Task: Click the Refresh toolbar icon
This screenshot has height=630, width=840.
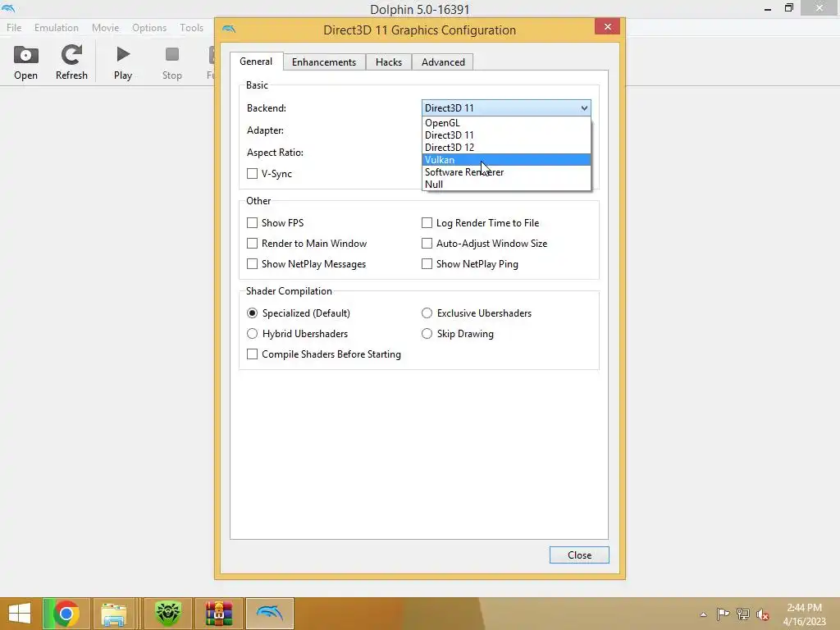Action: click(71, 62)
